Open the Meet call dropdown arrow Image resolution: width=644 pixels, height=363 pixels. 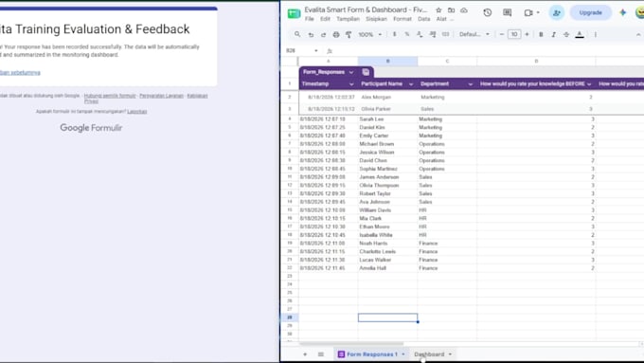538,12
